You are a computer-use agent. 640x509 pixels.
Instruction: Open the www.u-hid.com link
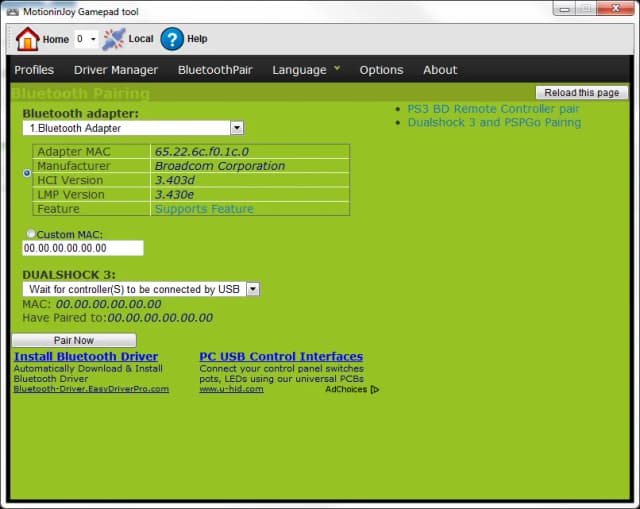(231, 389)
